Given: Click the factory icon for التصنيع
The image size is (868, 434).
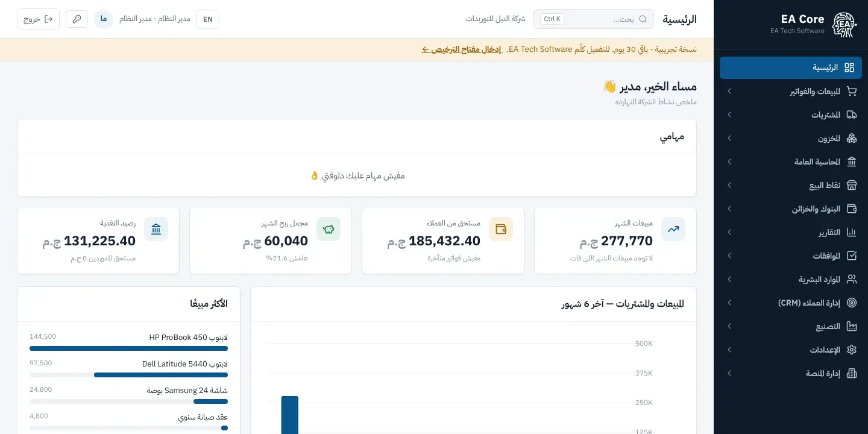Looking at the screenshot, I should [852, 326].
